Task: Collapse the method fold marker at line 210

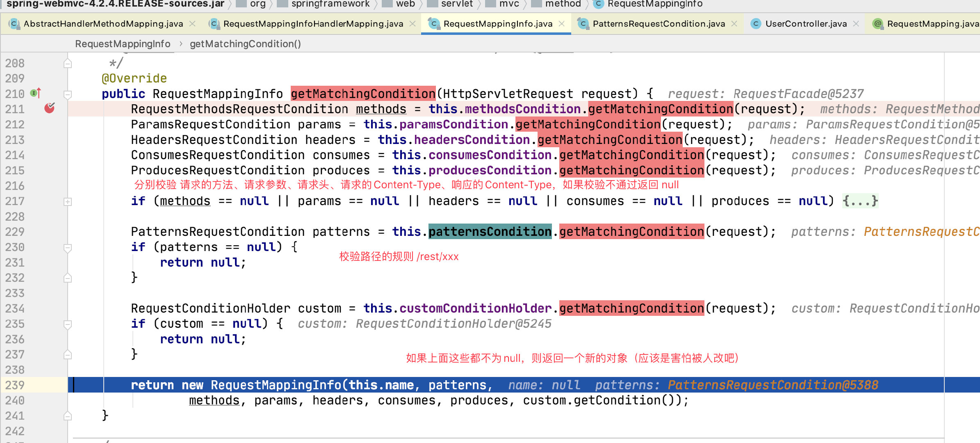Action: coord(68,94)
